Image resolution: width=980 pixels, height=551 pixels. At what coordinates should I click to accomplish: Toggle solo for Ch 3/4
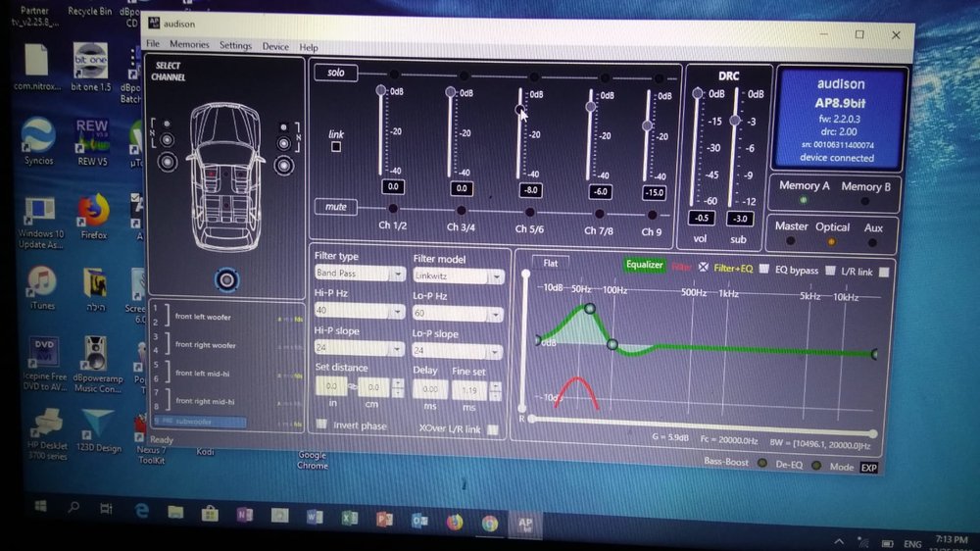pos(464,75)
